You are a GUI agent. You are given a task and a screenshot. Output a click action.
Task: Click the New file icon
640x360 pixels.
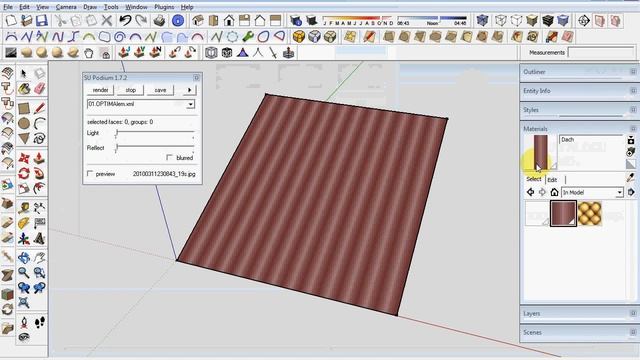tap(11, 20)
